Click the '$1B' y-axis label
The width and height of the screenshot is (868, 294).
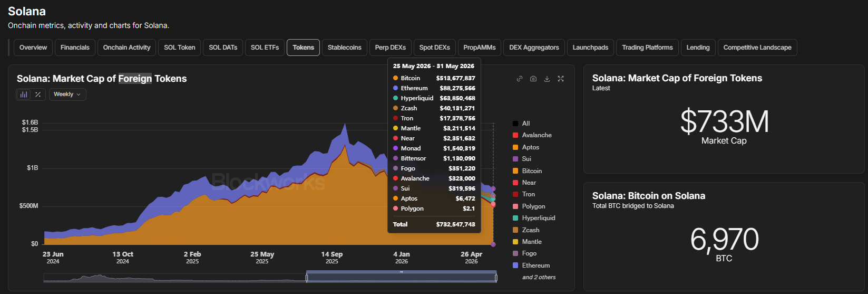(x=33, y=168)
